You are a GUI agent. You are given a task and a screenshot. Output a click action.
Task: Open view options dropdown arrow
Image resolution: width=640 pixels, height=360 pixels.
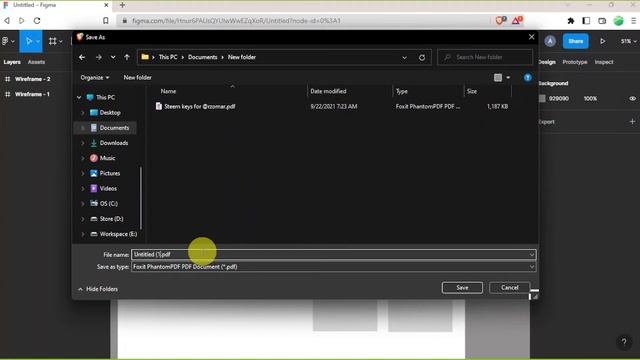(508, 78)
